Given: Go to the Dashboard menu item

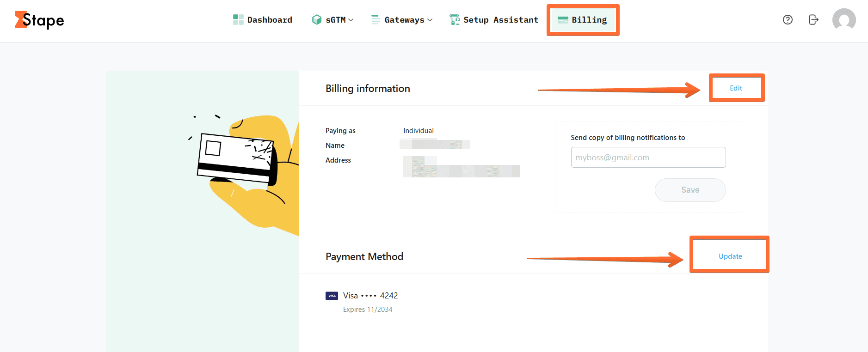Looking at the screenshot, I should [270, 20].
